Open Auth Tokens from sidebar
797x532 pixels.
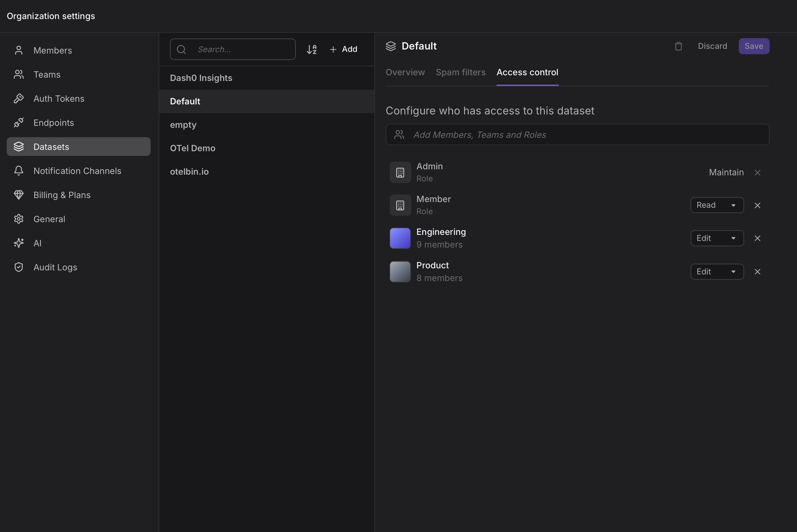[59, 99]
